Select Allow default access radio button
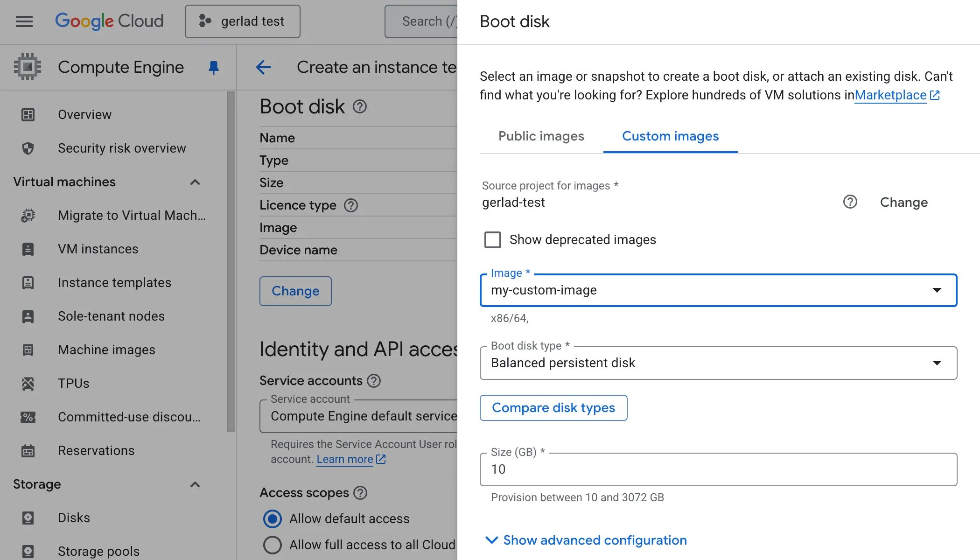Image resolution: width=980 pixels, height=560 pixels. [273, 519]
